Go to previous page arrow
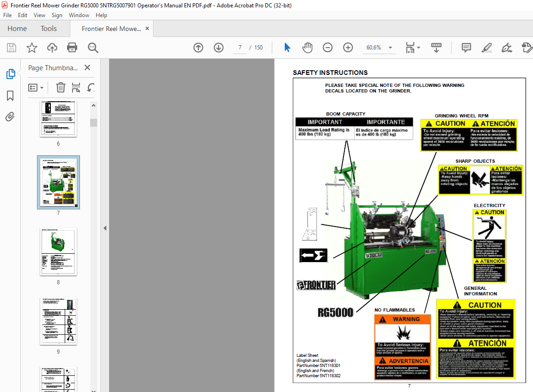Image resolution: width=533 pixels, height=392 pixels. click(198, 48)
